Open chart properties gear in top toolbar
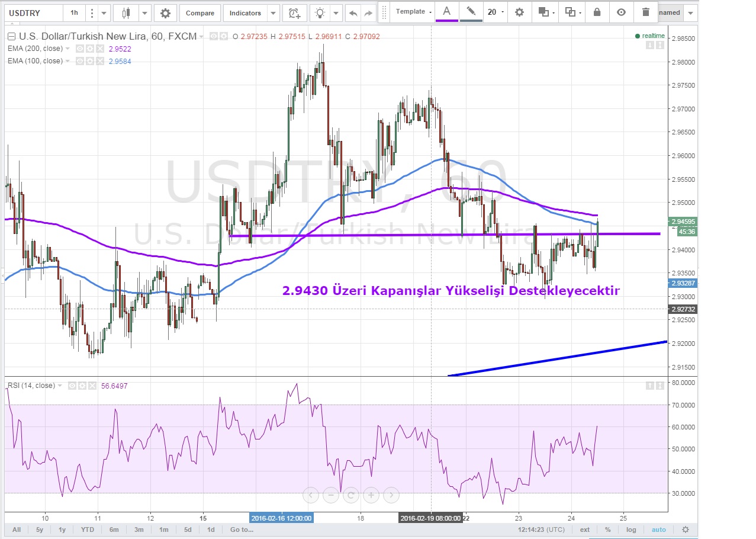The height and width of the screenshot is (539, 756). (x=165, y=13)
